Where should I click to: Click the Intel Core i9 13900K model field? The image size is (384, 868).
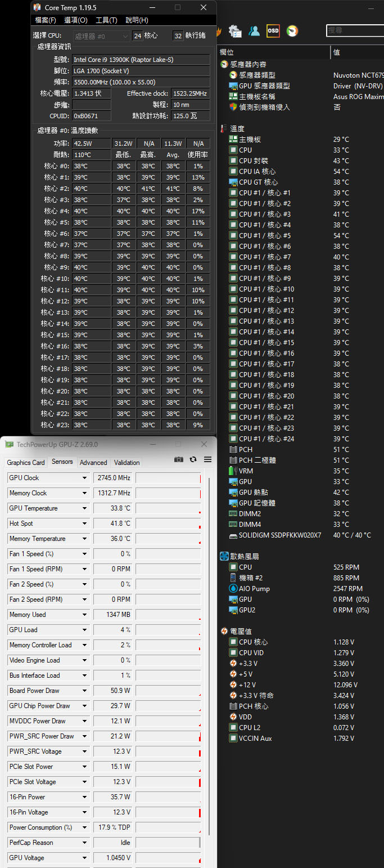[x=141, y=60]
